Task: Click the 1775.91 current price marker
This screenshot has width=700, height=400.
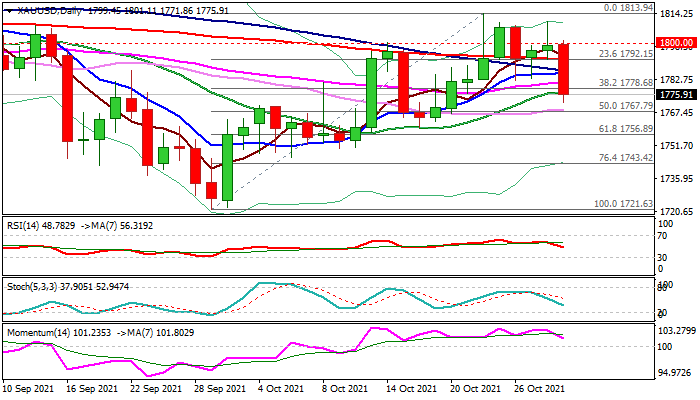Action: coord(675,94)
